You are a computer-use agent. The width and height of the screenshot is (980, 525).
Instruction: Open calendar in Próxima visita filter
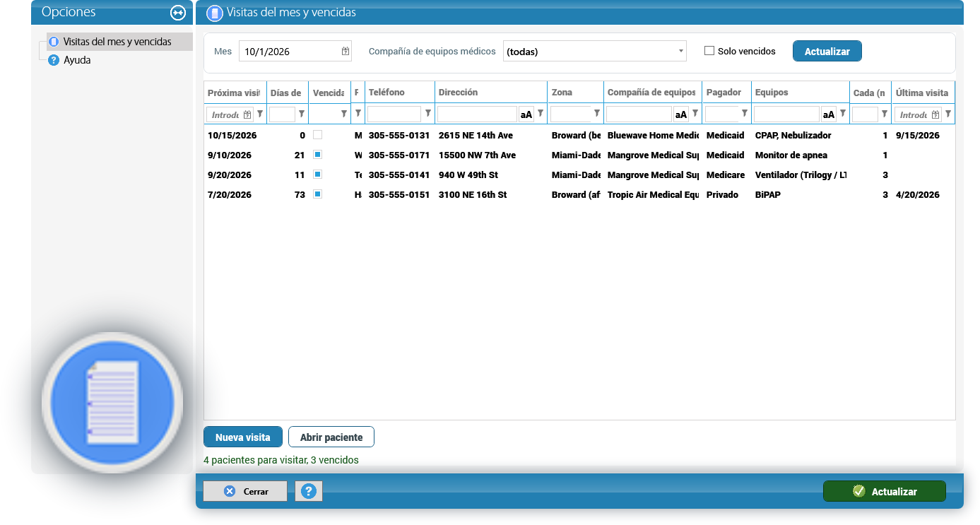(x=247, y=114)
